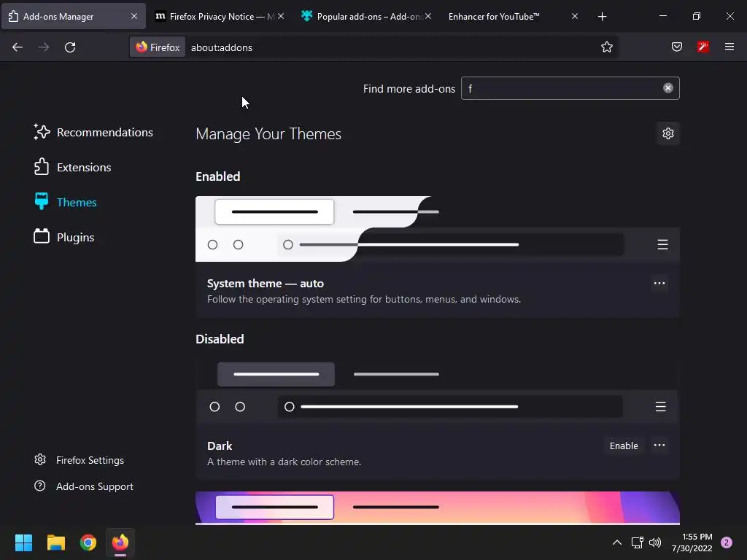The height and width of the screenshot is (560, 747).
Task: Enable the Dark theme
Action: (624, 446)
